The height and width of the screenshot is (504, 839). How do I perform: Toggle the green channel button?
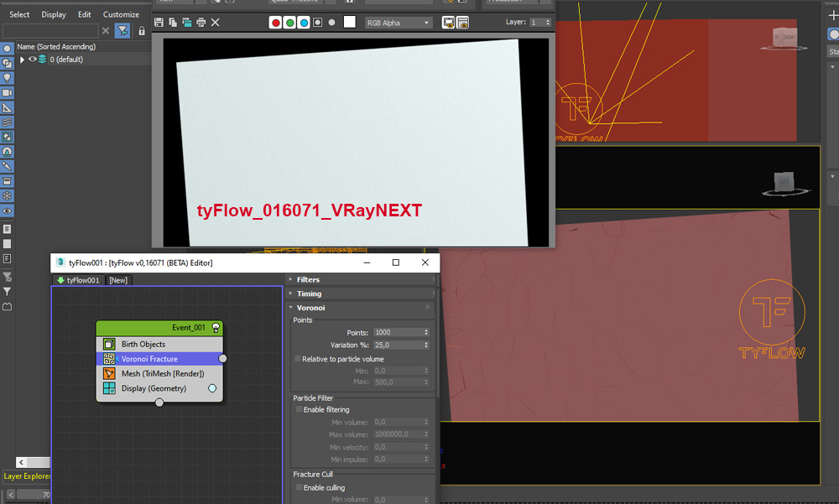click(x=289, y=23)
